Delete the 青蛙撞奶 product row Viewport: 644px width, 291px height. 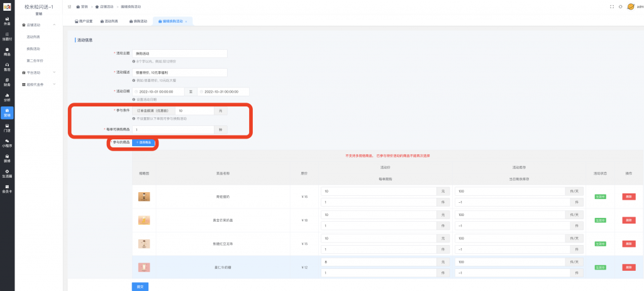[x=628, y=197]
